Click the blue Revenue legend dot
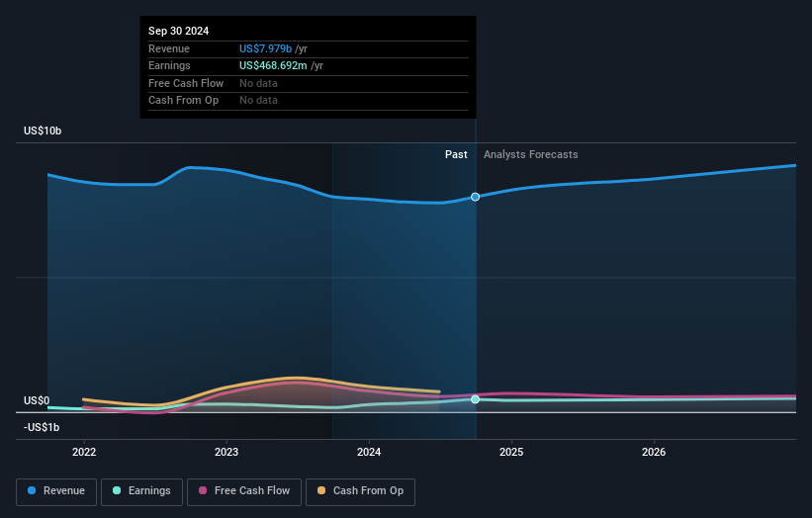Viewport: 812px width, 518px height. (x=32, y=490)
